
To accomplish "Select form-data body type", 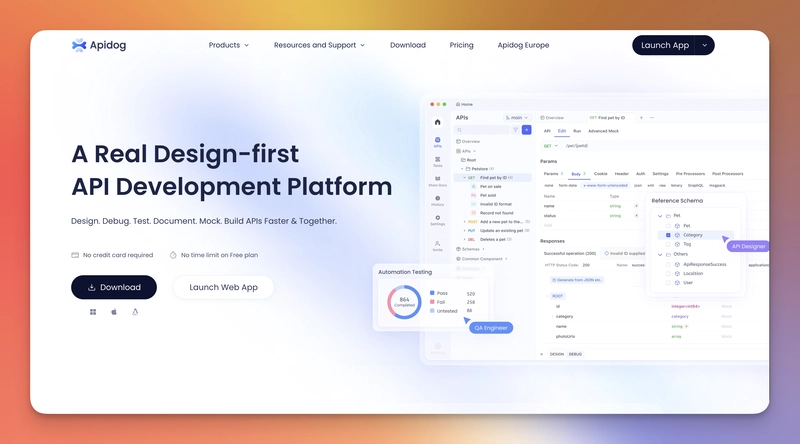I will point(568,185).
